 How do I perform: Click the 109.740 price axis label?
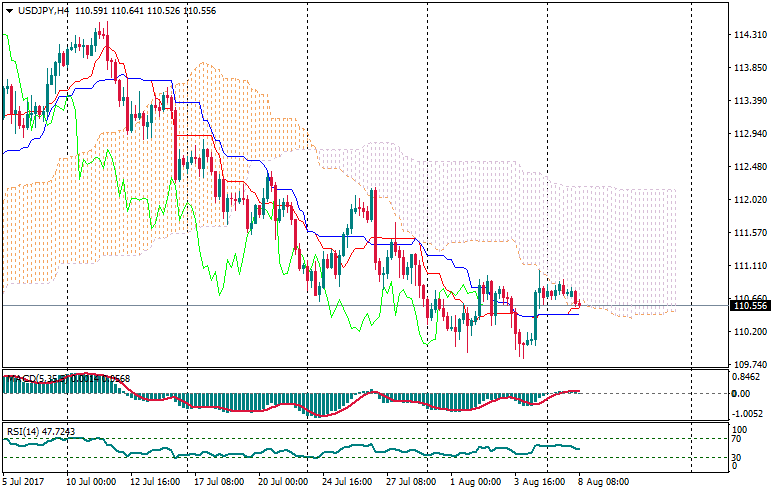(x=748, y=365)
